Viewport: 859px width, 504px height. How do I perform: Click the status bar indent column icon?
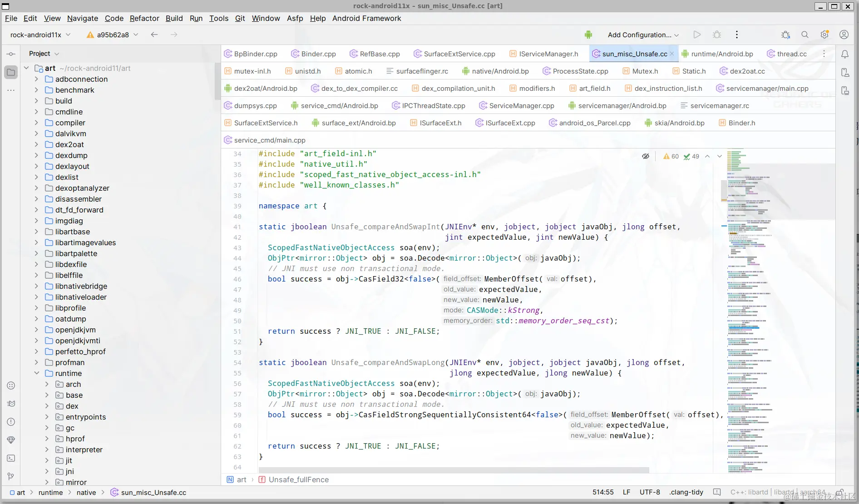click(x=717, y=492)
